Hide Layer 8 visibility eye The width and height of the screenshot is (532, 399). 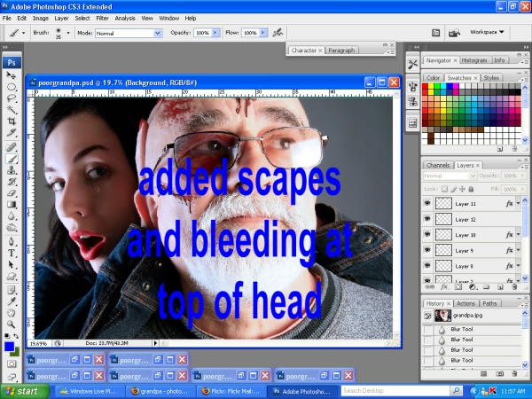click(427, 266)
